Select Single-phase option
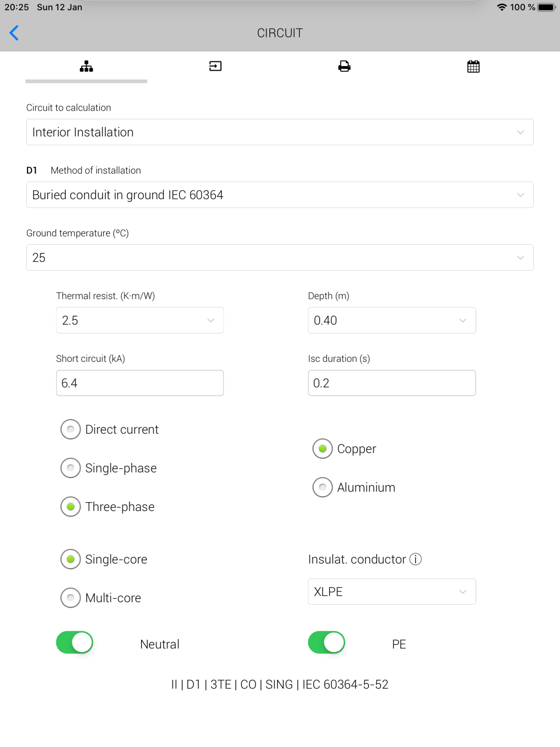The height and width of the screenshot is (747, 560). (70, 468)
